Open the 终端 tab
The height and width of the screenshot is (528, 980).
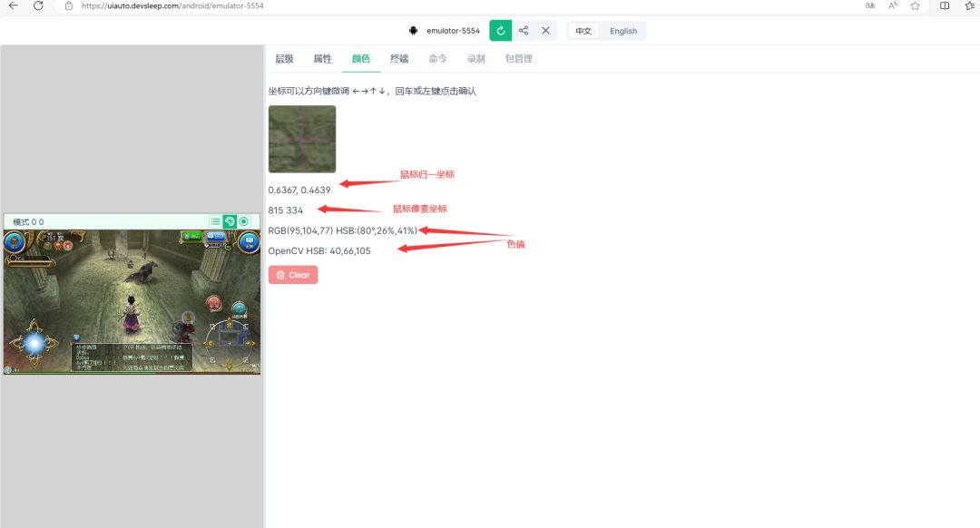pos(399,59)
